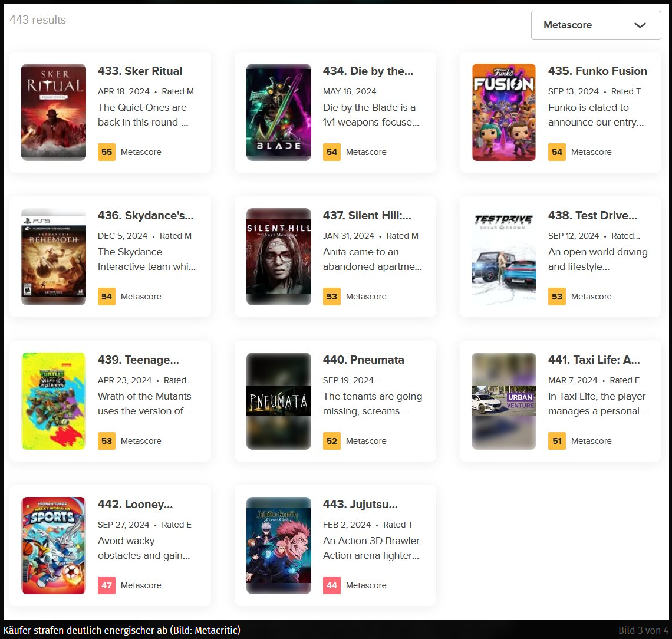Click the 'Bild 3 von 4' counter
This screenshot has height=639, width=672.
[643, 630]
